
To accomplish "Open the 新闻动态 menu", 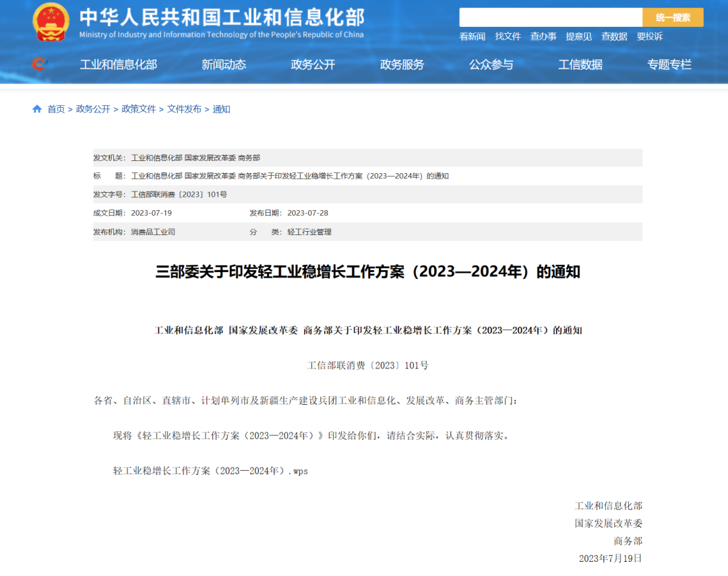I will click(224, 65).
